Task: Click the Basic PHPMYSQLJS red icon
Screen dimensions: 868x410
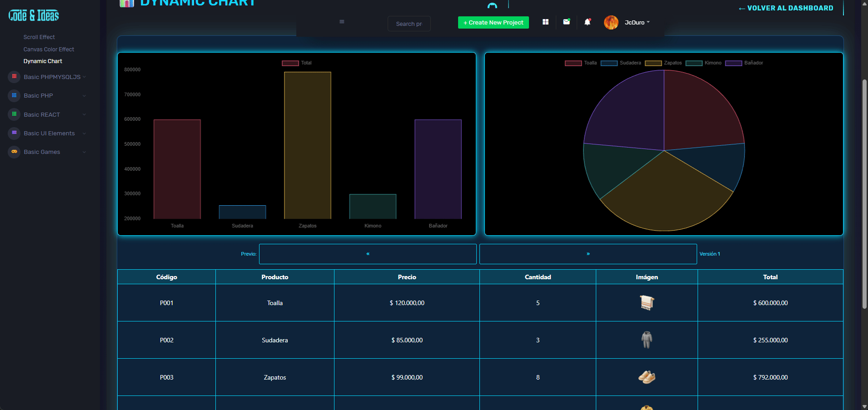Action: click(x=14, y=77)
